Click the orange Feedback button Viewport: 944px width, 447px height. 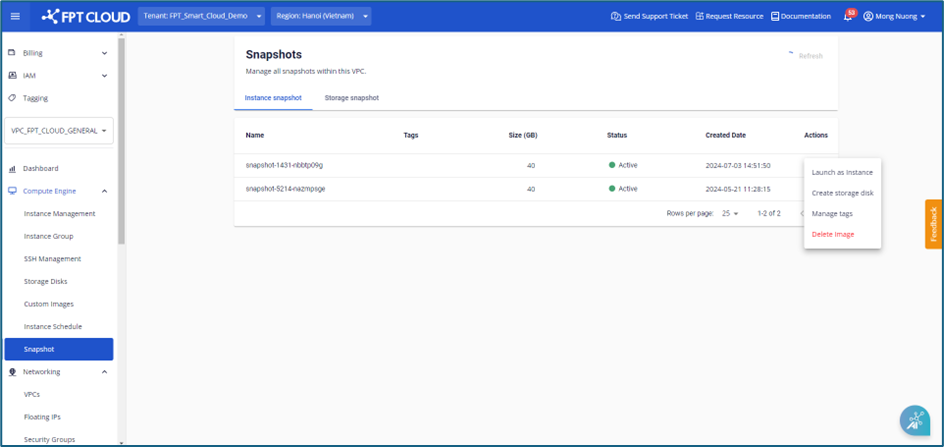pyautogui.click(x=933, y=224)
